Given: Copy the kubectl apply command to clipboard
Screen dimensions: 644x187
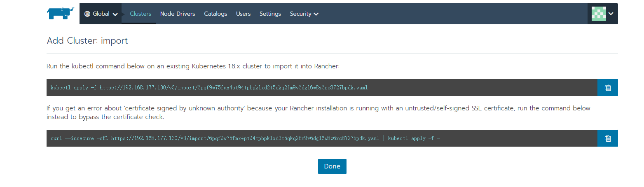Looking at the screenshot, I should pyautogui.click(x=608, y=87).
